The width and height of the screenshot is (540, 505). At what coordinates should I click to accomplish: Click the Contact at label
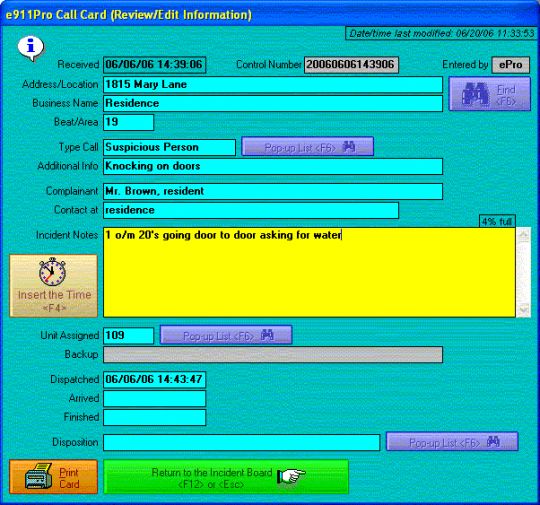(x=76, y=210)
